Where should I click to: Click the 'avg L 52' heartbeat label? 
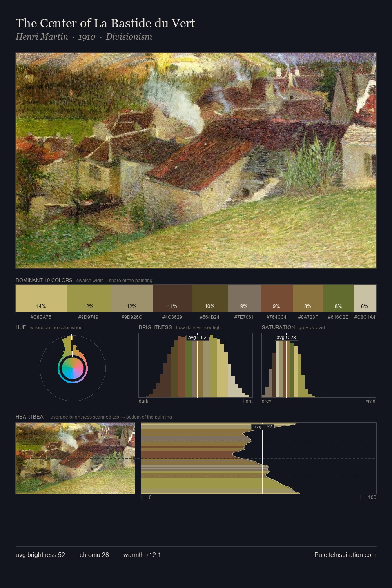tap(263, 427)
